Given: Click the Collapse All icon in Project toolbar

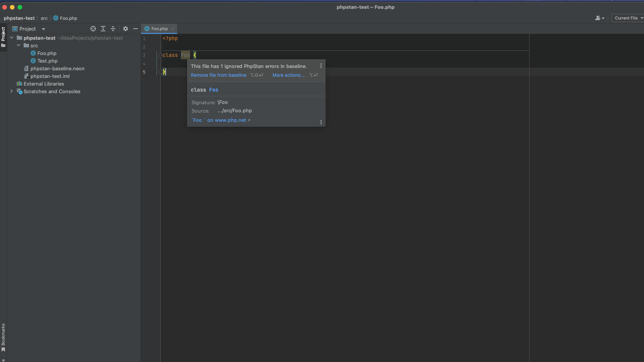Looking at the screenshot, I should [113, 29].
